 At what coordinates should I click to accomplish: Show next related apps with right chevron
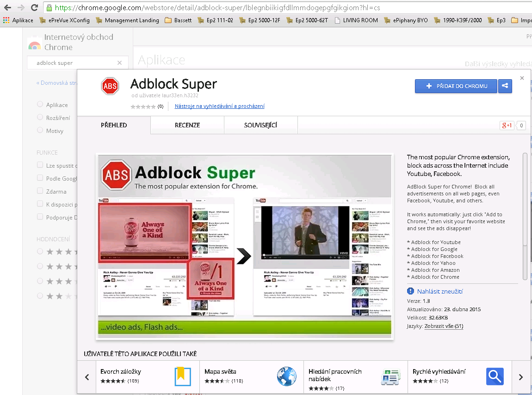click(521, 377)
